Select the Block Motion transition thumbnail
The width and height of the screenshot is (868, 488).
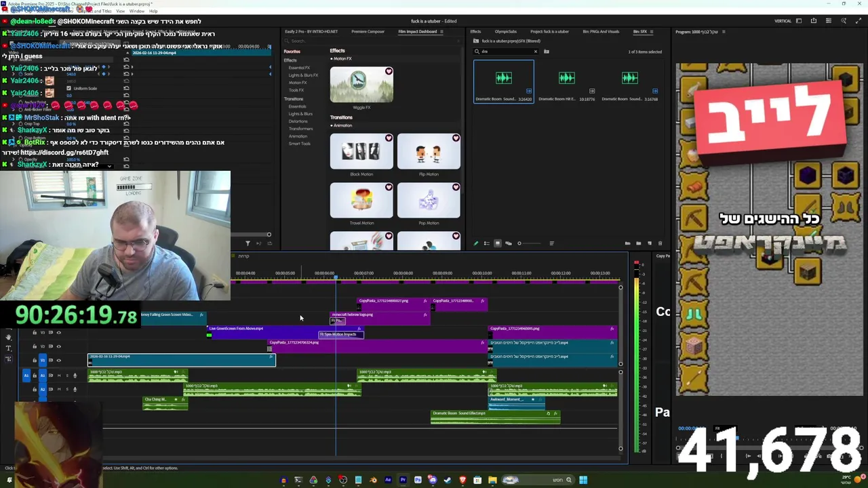click(x=361, y=151)
